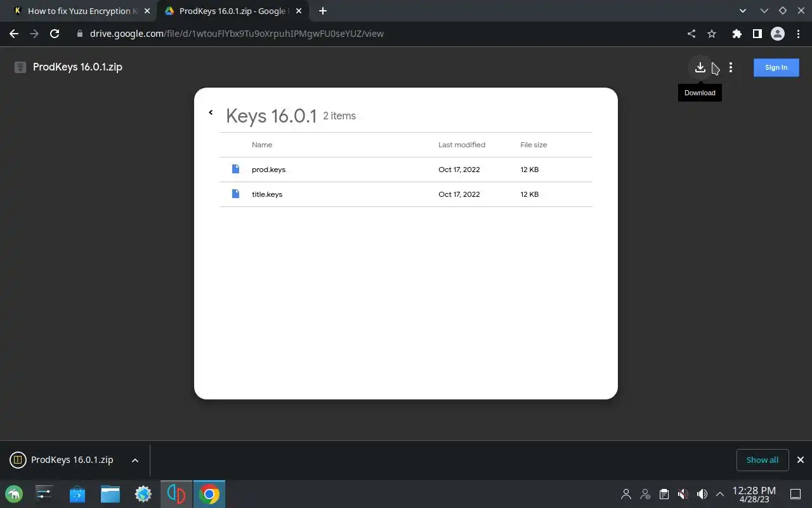This screenshot has width=812, height=508.
Task: Sort by the Name column header
Action: click(x=262, y=145)
